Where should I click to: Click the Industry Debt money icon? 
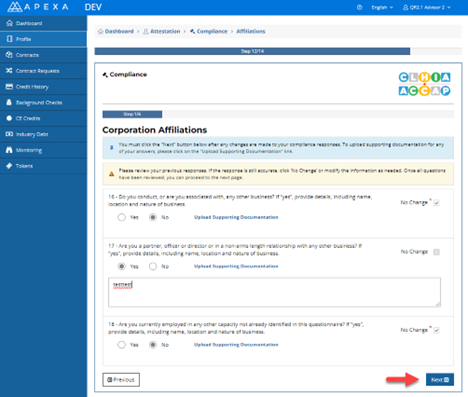coord(9,134)
